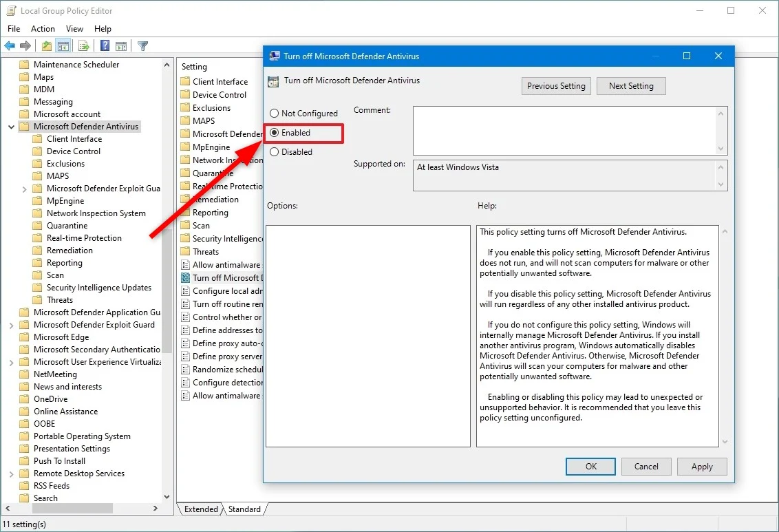The width and height of the screenshot is (779, 532).
Task: Expand the Remote Desktop Services folder
Action: click(12, 474)
